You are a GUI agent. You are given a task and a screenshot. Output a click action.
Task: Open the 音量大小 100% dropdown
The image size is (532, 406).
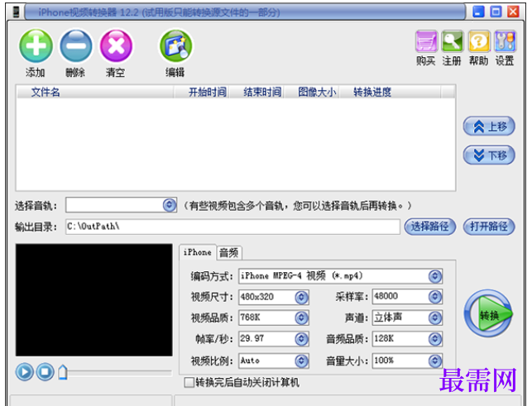(435, 361)
